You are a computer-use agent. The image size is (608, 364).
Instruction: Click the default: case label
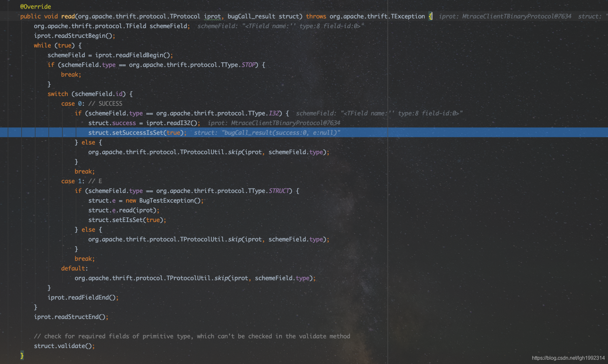click(x=74, y=268)
